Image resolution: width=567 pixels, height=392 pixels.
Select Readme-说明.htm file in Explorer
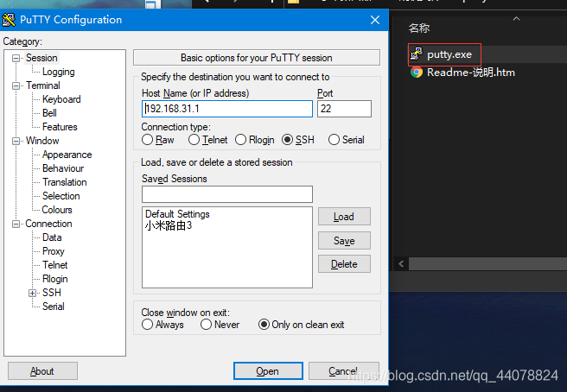click(x=471, y=73)
